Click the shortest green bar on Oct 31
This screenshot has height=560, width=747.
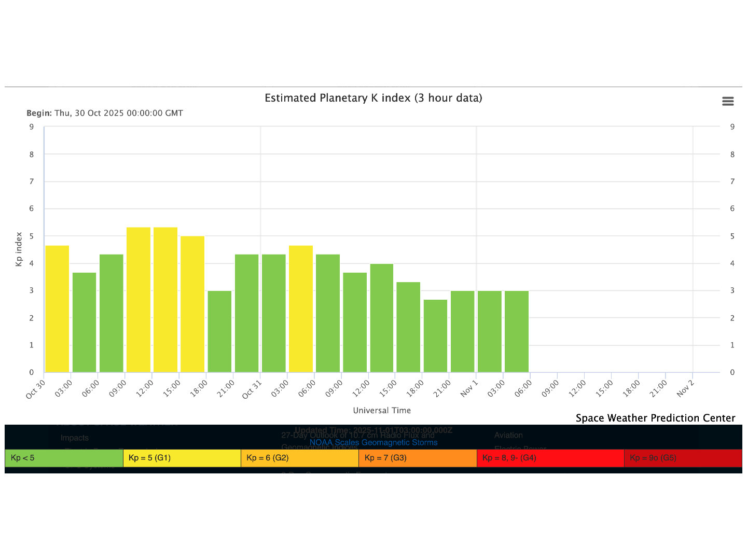pyautogui.click(x=435, y=336)
